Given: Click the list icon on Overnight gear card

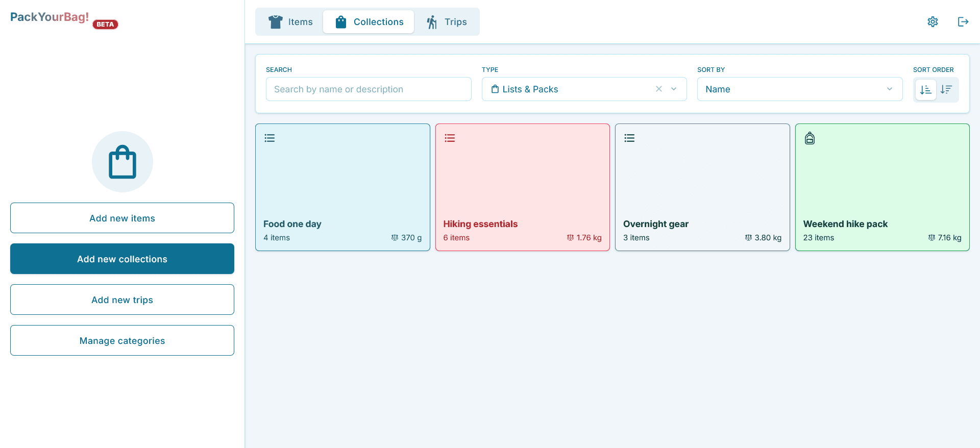Looking at the screenshot, I should (x=629, y=138).
